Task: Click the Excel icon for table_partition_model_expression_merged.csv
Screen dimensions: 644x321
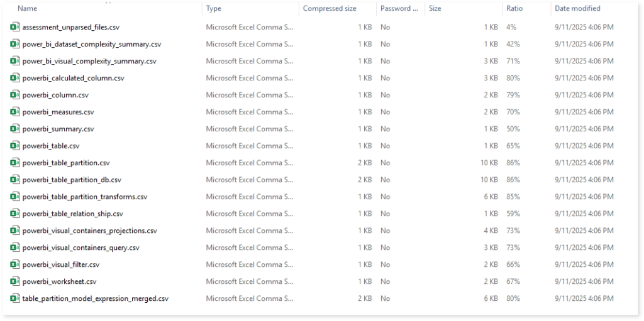Action: tap(15, 298)
